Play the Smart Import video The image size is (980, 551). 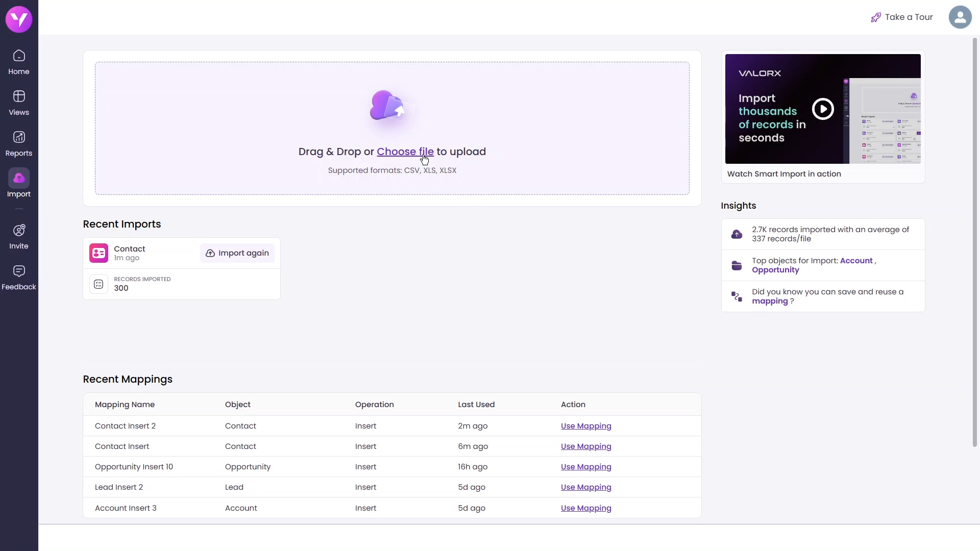823,109
